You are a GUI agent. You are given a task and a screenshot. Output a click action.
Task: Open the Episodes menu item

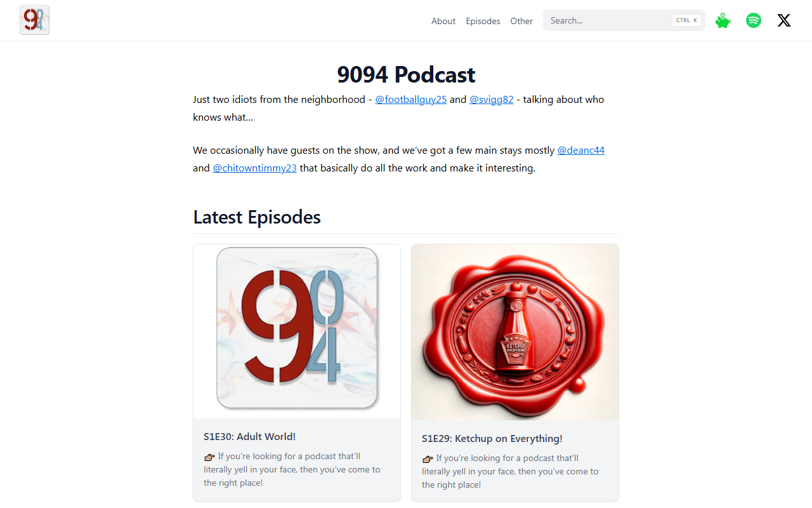tap(483, 21)
